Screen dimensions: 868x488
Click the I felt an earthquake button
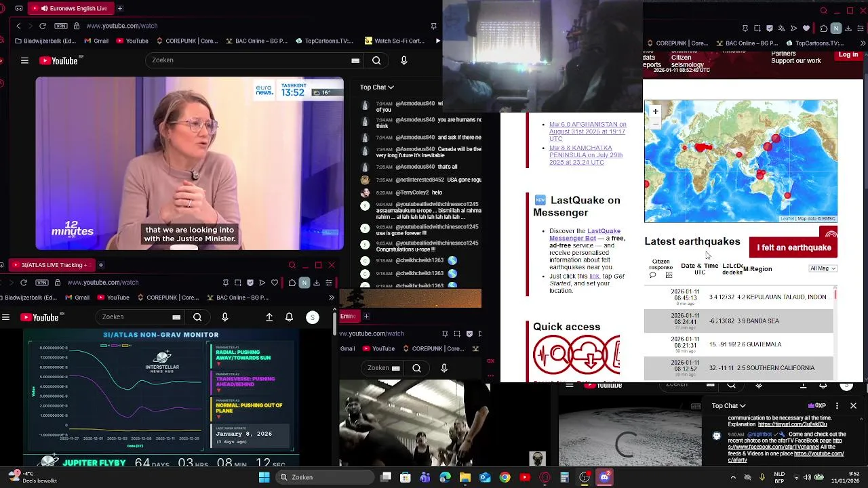click(x=793, y=247)
